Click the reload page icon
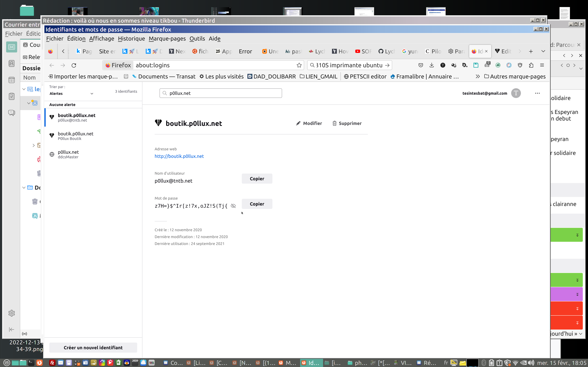Image resolution: width=588 pixels, height=367 pixels. [74, 65]
